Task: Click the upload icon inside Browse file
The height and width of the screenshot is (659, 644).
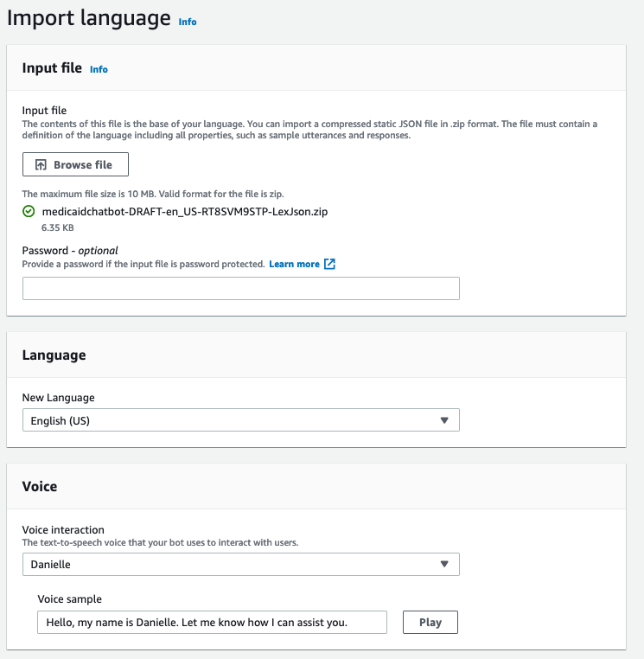Action: pos(41,164)
